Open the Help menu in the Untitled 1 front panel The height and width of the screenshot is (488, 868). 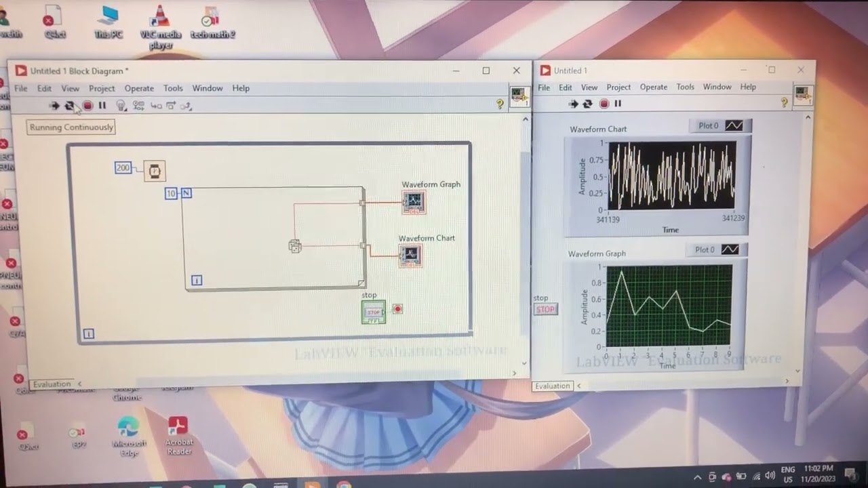coord(748,87)
